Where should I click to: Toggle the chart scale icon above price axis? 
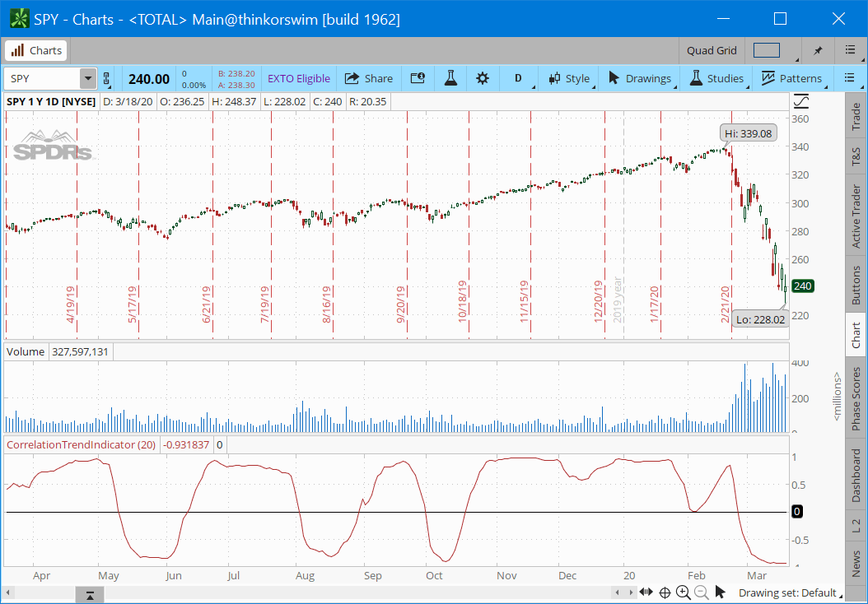coord(801,101)
